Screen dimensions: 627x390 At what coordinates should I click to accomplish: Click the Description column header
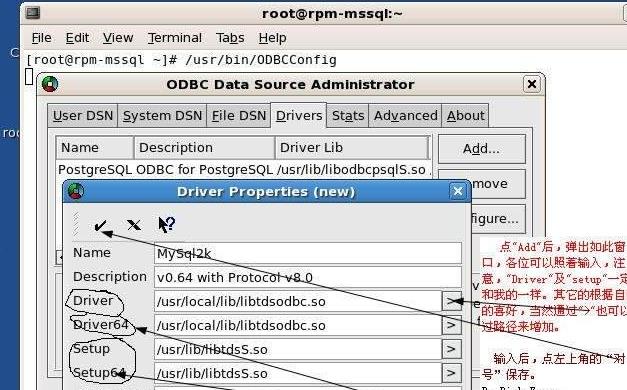coord(204,148)
